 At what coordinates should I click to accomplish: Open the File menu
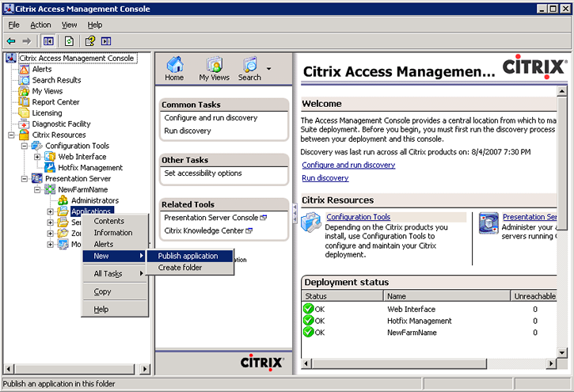[x=14, y=25]
